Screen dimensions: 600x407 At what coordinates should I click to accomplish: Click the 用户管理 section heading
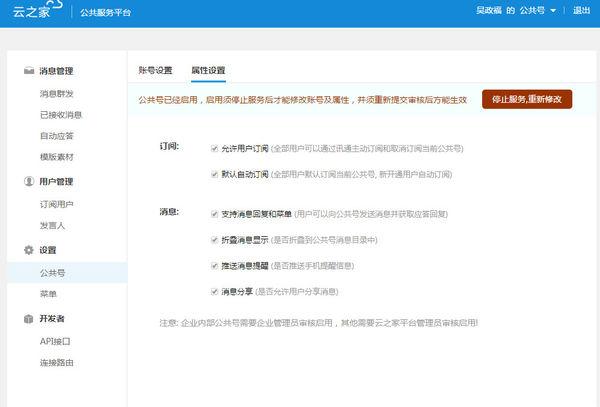coord(56,181)
